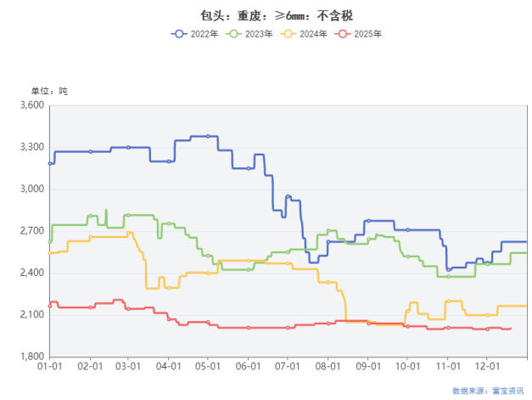Click the 12-01 x-axis label
The width and height of the screenshot is (532, 400).
tap(487, 369)
